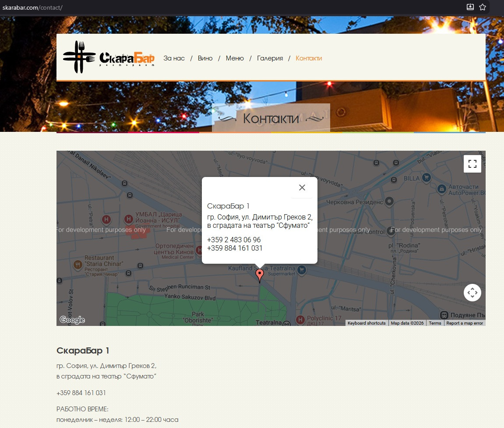Click the Черковна Резиденс place marker

coord(389,202)
